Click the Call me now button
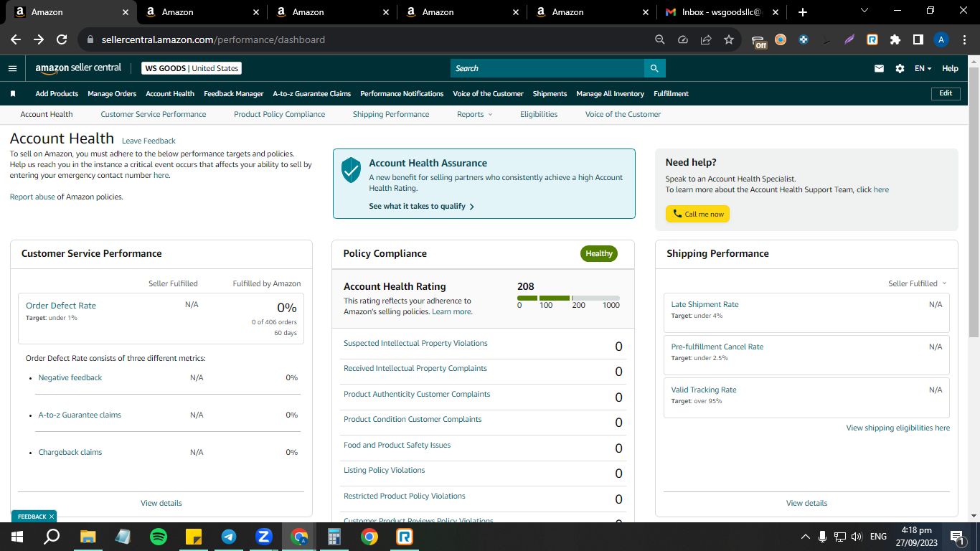This screenshot has height=551, width=980. pos(697,214)
